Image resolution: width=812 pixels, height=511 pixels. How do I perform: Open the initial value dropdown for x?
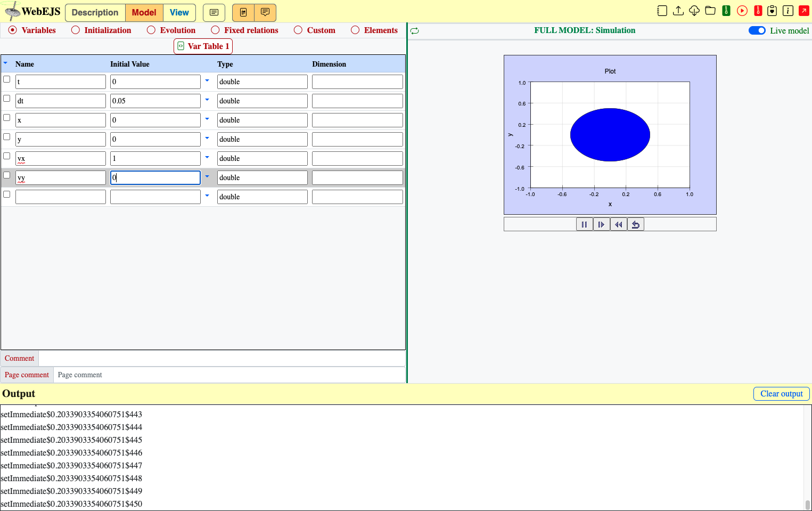click(x=207, y=119)
